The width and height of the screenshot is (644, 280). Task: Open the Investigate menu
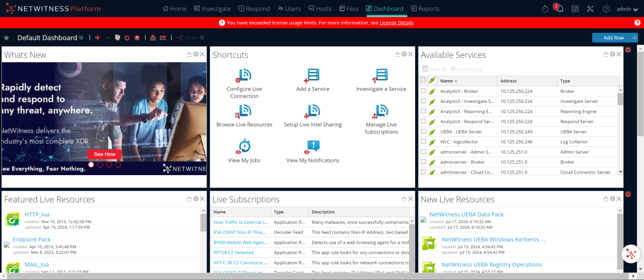tap(212, 9)
